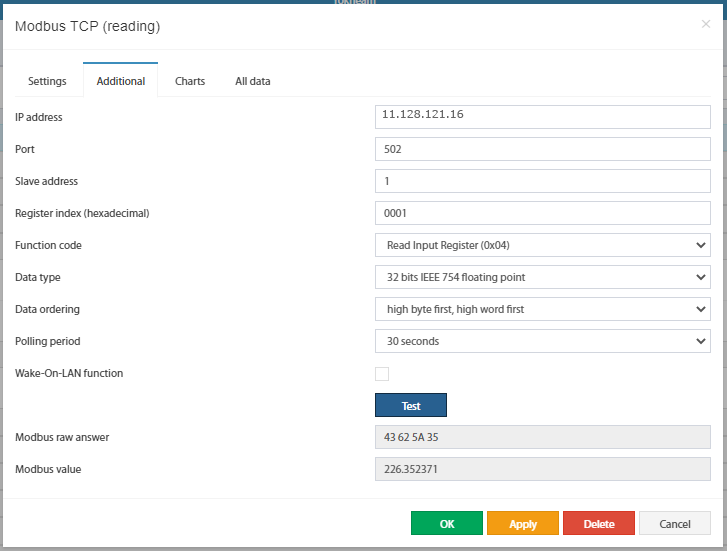
Task: Click the orange Apply button
Action: [x=523, y=523]
